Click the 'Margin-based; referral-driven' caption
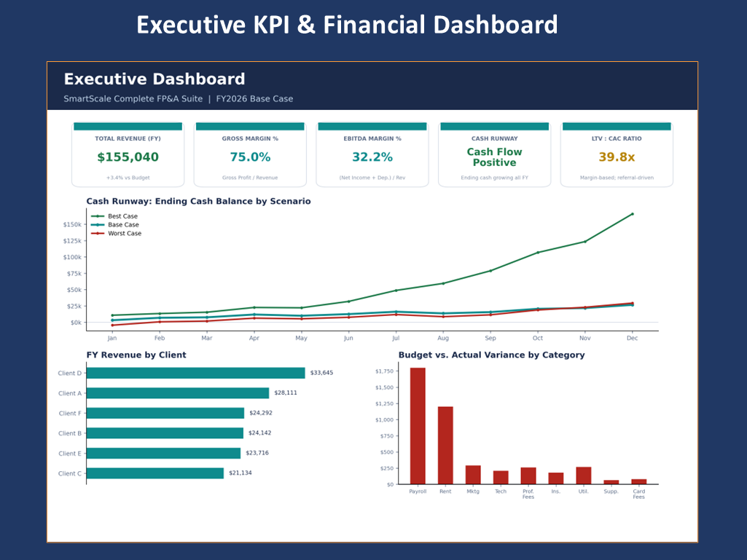The image size is (747, 560). (x=617, y=178)
